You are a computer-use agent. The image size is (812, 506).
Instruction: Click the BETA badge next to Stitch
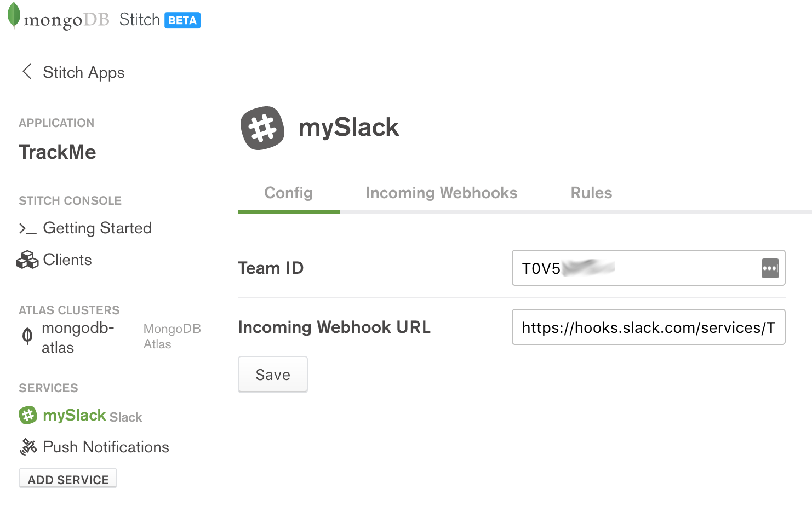point(182,20)
